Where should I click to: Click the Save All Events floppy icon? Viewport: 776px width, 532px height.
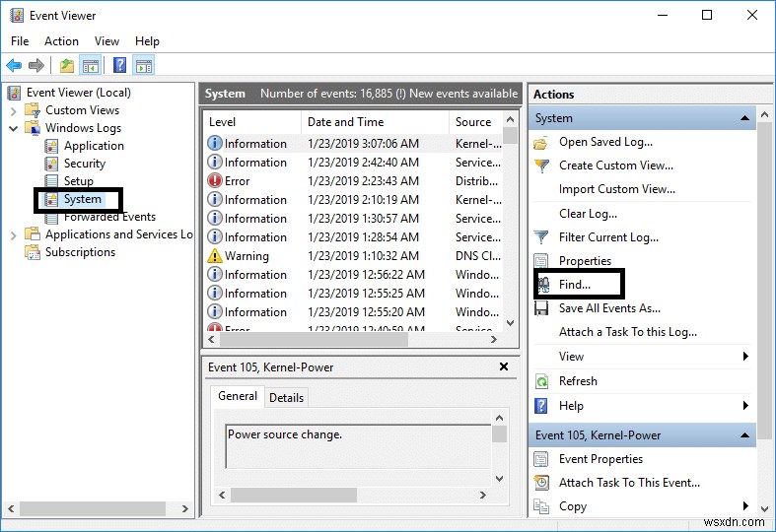[x=541, y=308]
